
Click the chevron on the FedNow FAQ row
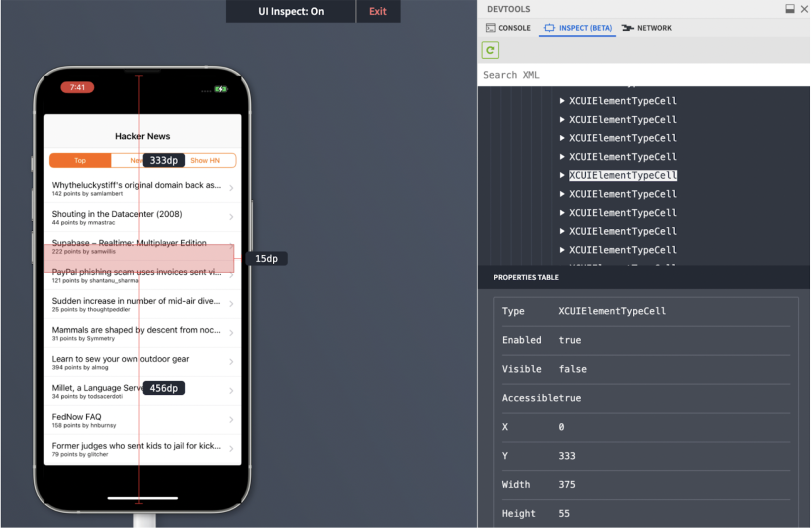232,420
